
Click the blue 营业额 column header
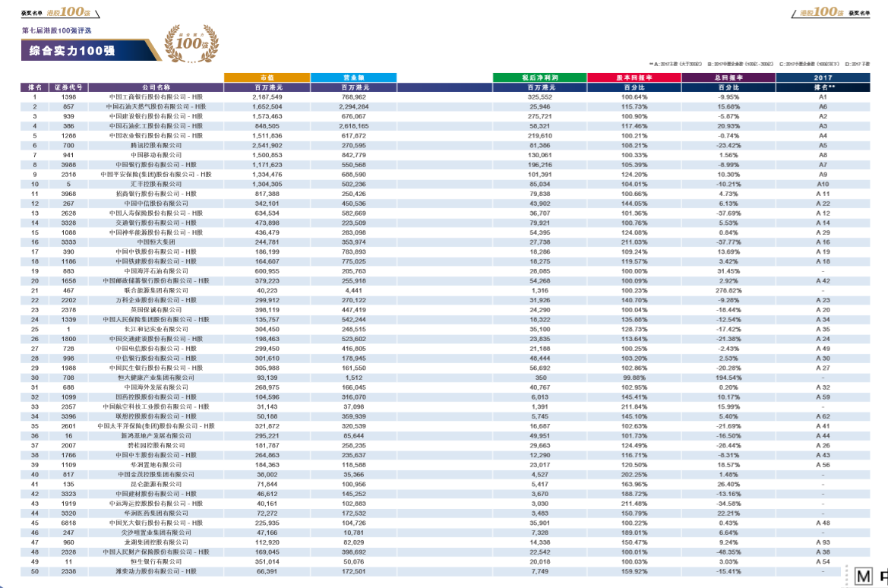[354, 77]
